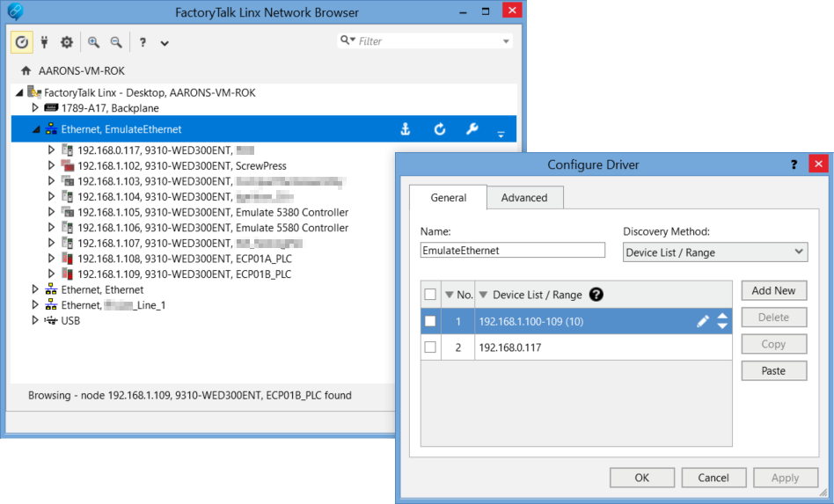Select the 192.168.1.100-109 (10) range row
The height and width of the screenshot is (504, 834).
tap(576, 321)
